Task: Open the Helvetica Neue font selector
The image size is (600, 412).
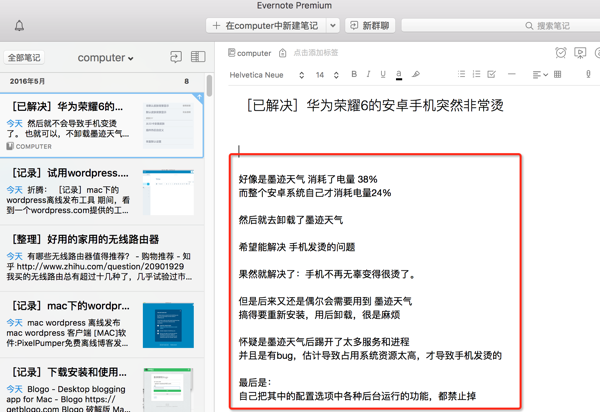Action: [267, 75]
